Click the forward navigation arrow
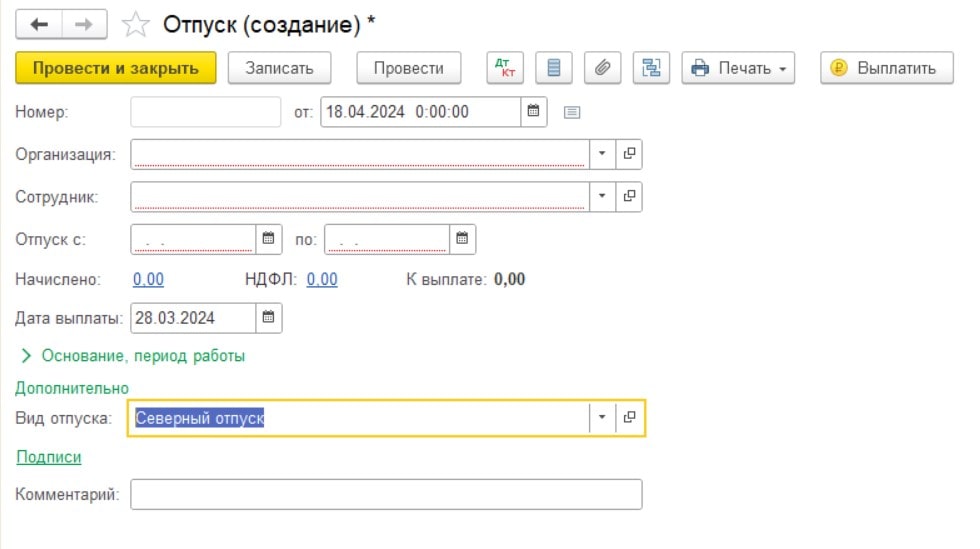Image resolution: width=980 pixels, height=549 pixels. click(x=84, y=24)
